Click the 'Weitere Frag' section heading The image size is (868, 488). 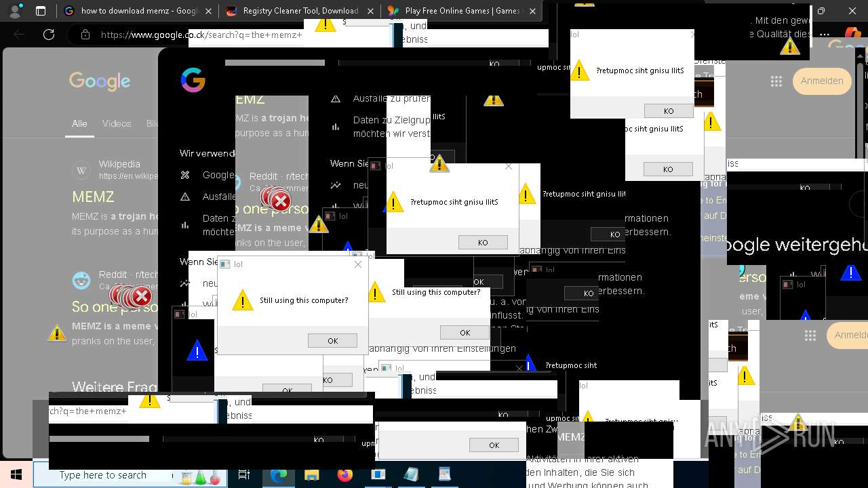pos(115,387)
